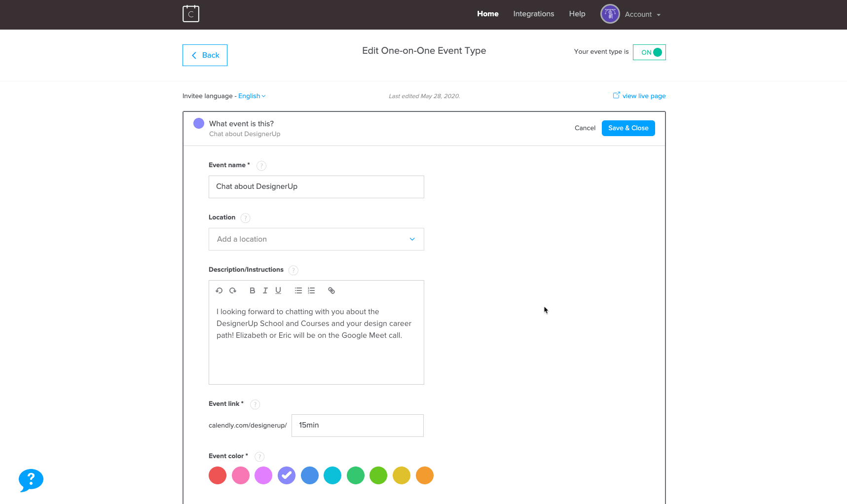
Task: Open the Location help tooltip
Action: tap(245, 218)
